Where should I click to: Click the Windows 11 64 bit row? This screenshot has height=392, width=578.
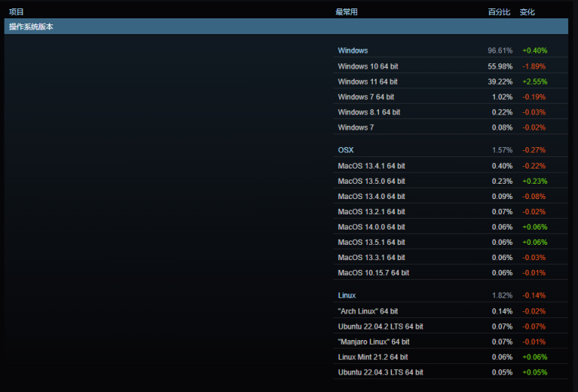pos(451,82)
